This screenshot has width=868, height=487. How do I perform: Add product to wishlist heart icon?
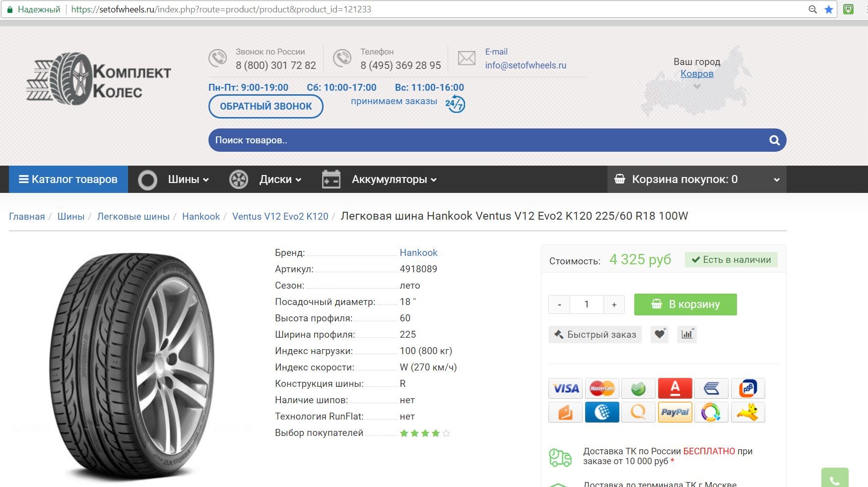tap(660, 334)
